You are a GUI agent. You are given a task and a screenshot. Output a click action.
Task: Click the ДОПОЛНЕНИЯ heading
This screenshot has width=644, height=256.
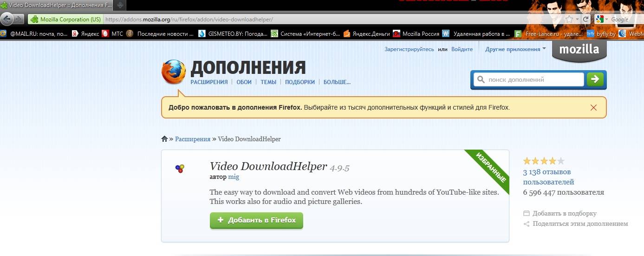248,68
